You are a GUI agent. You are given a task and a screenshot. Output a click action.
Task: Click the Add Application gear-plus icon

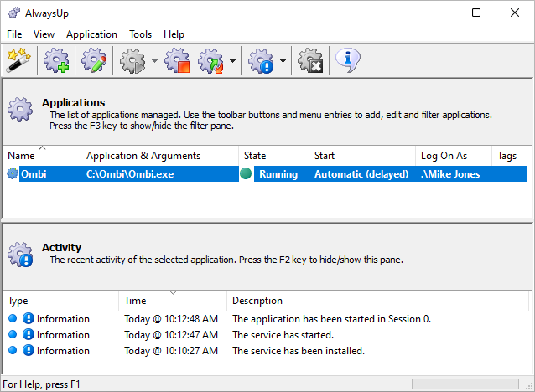[x=56, y=60]
